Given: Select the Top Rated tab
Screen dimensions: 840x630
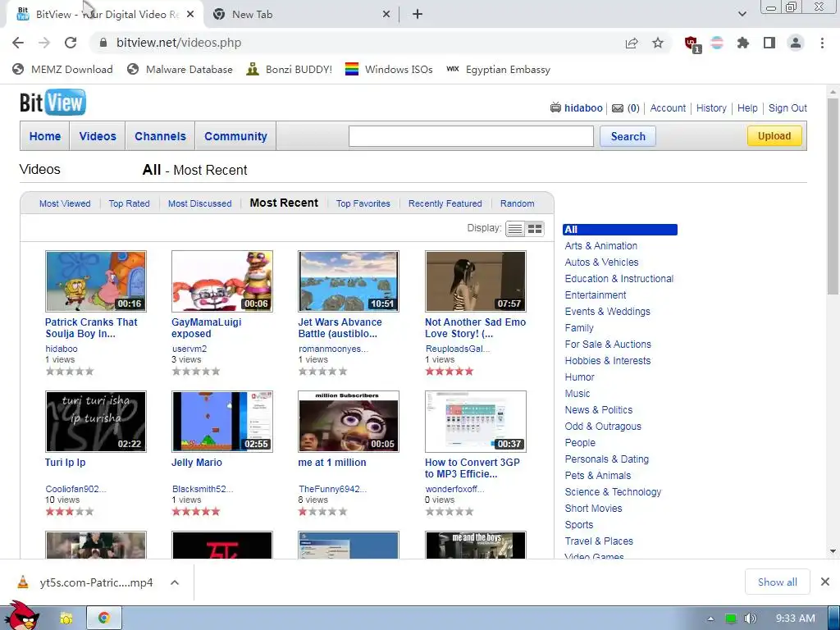Looking at the screenshot, I should 129,203.
